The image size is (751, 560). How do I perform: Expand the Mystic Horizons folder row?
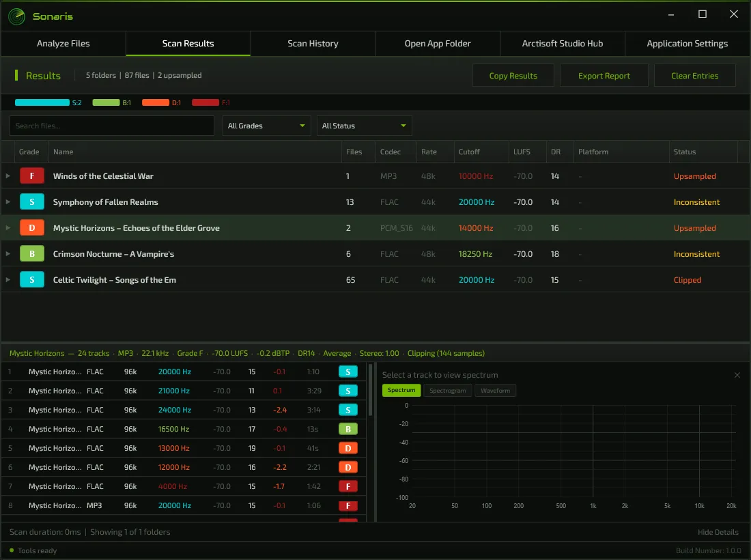[8, 227]
